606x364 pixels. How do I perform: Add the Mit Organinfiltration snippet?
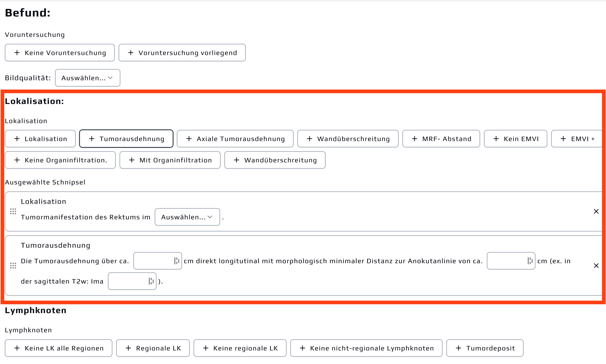coord(170,160)
